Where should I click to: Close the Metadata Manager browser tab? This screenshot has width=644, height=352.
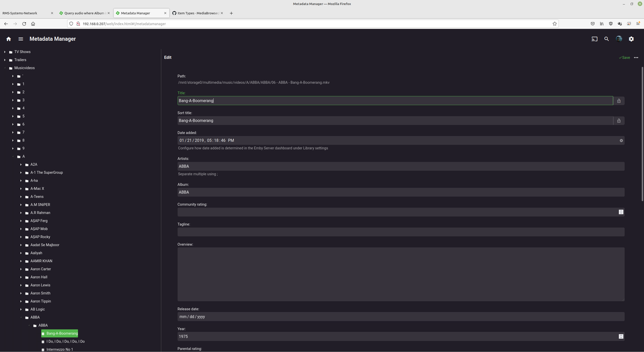coord(164,13)
